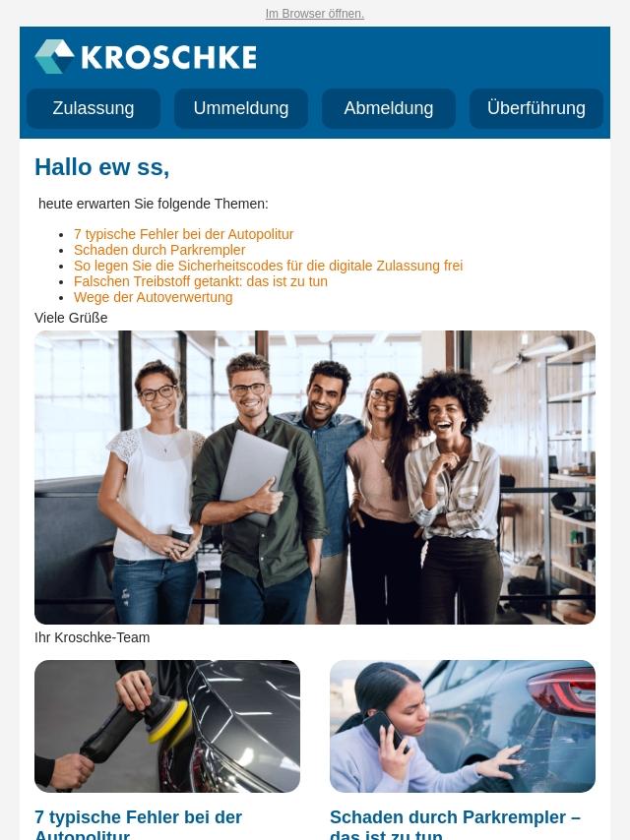
Task: Choose the Überführung navigation button
Action: (536, 108)
